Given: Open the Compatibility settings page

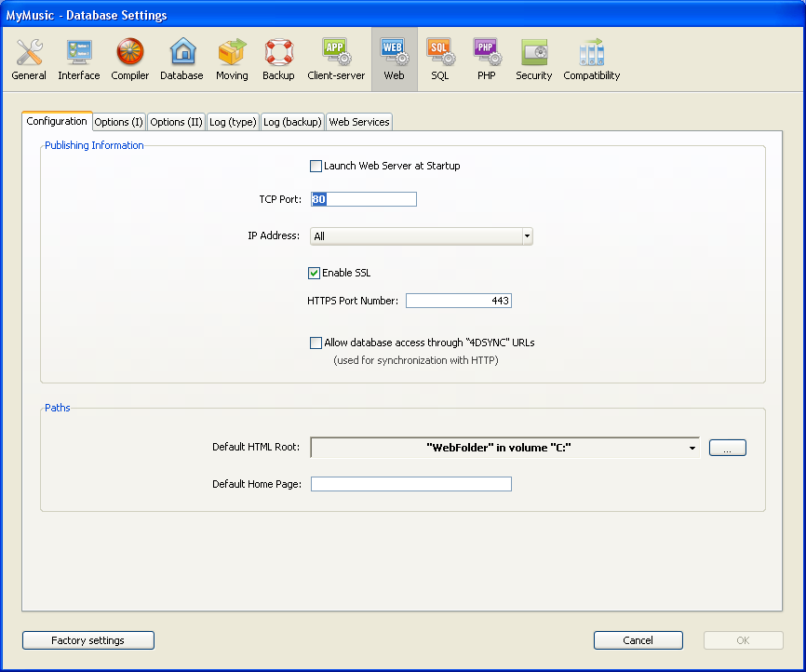Looking at the screenshot, I should (x=592, y=60).
